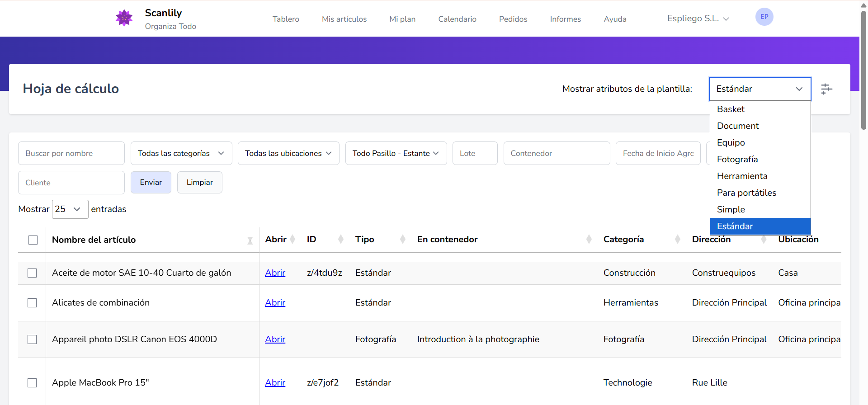868x405 pixels.
Task: Change the entries-per-page dropdown showing 25
Action: pyautogui.click(x=70, y=209)
